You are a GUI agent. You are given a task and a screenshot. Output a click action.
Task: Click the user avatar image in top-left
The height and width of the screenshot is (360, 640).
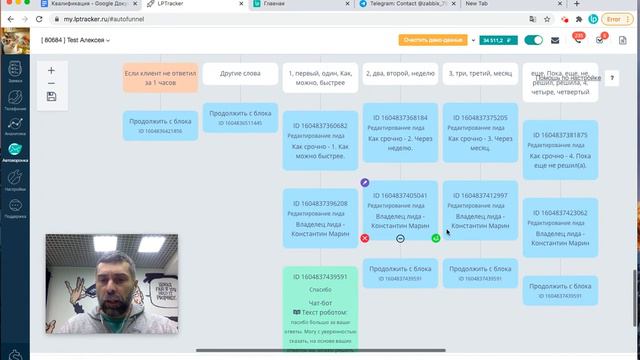click(15, 41)
